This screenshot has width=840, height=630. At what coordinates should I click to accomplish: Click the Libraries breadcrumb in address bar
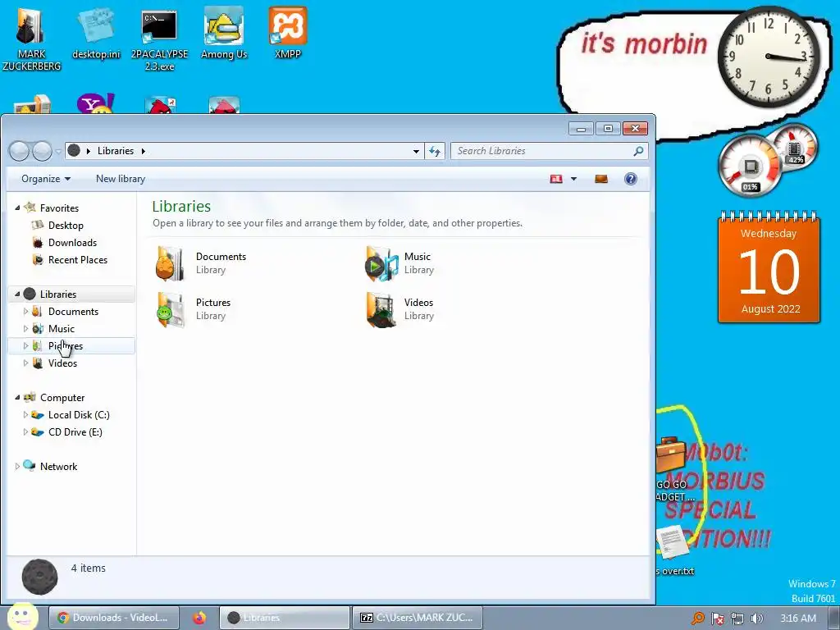point(115,151)
